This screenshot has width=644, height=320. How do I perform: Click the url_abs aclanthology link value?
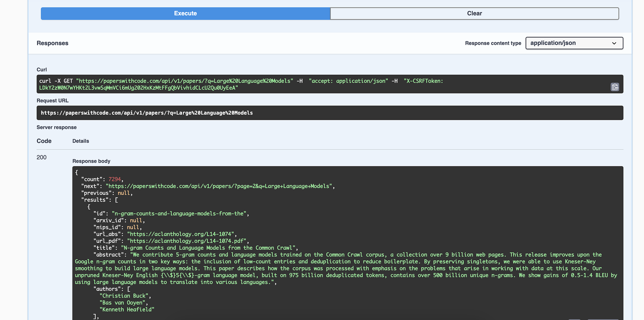click(x=182, y=234)
